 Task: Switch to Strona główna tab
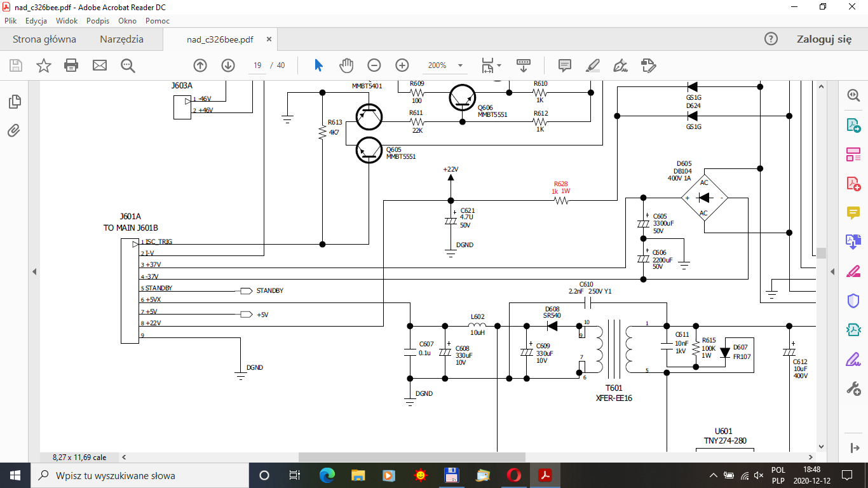pos(44,39)
